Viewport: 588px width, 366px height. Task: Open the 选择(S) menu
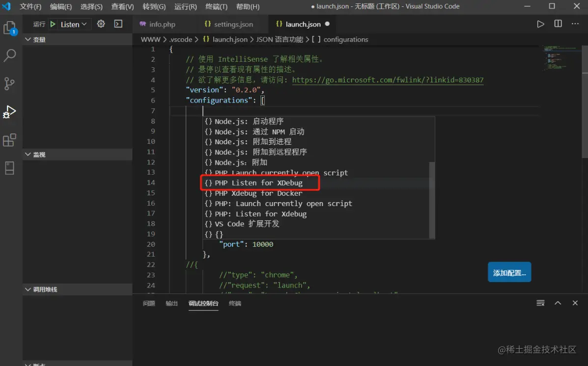coord(91,6)
